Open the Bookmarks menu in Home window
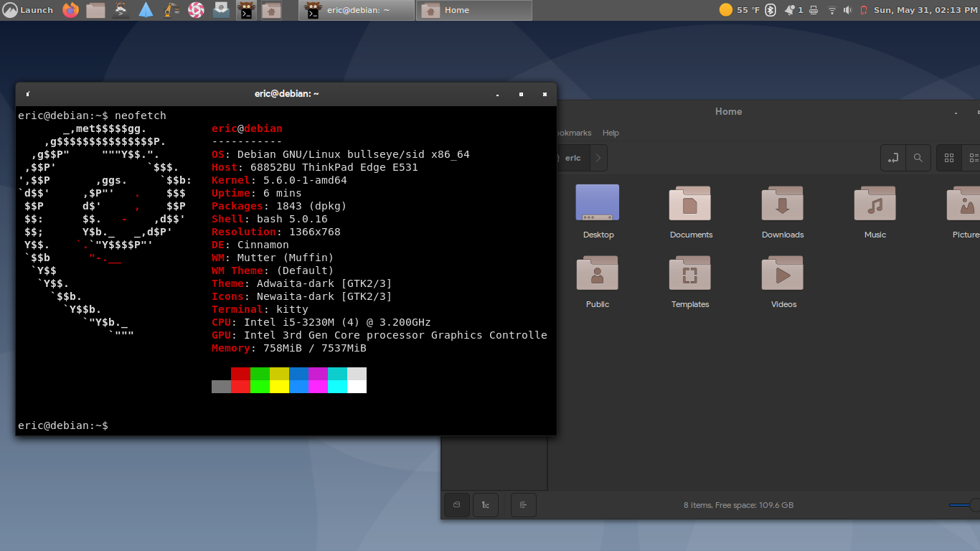Image resolution: width=980 pixels, height=551 pixels. (574, 133)
